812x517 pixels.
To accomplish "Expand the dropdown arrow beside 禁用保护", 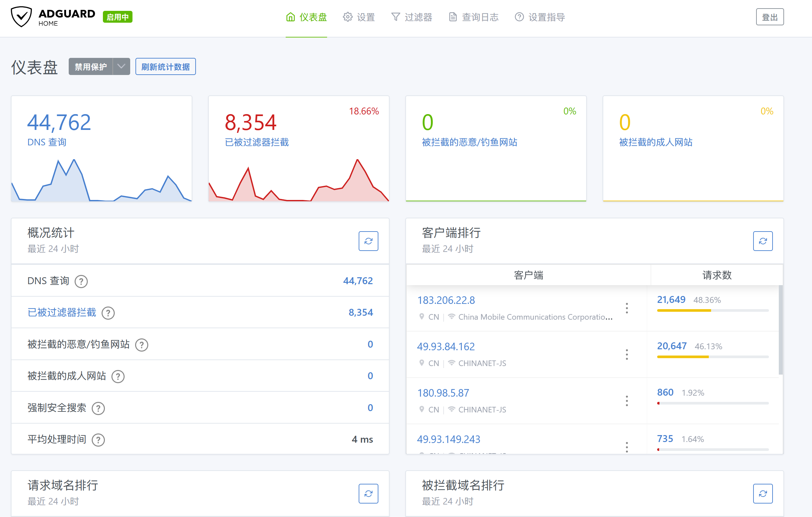I will tap(121, 66).
